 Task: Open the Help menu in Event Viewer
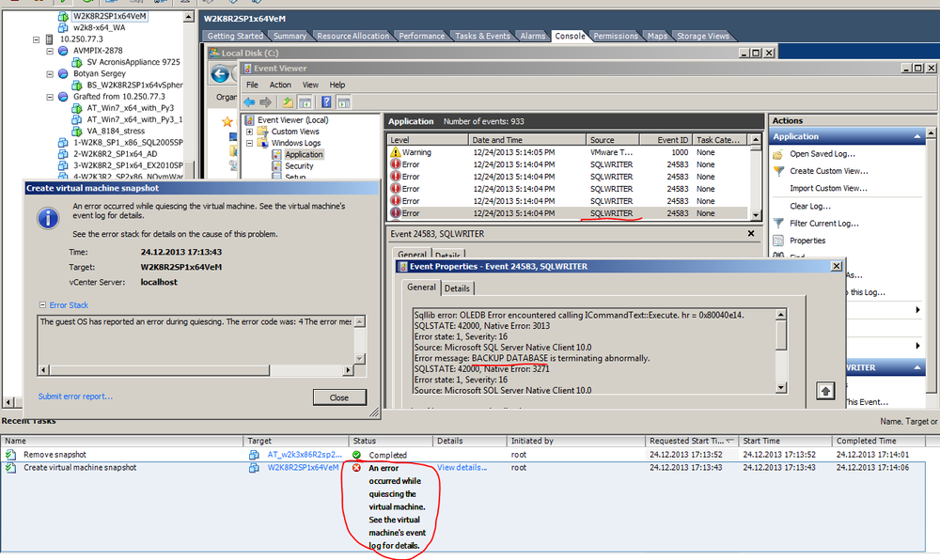337,86
